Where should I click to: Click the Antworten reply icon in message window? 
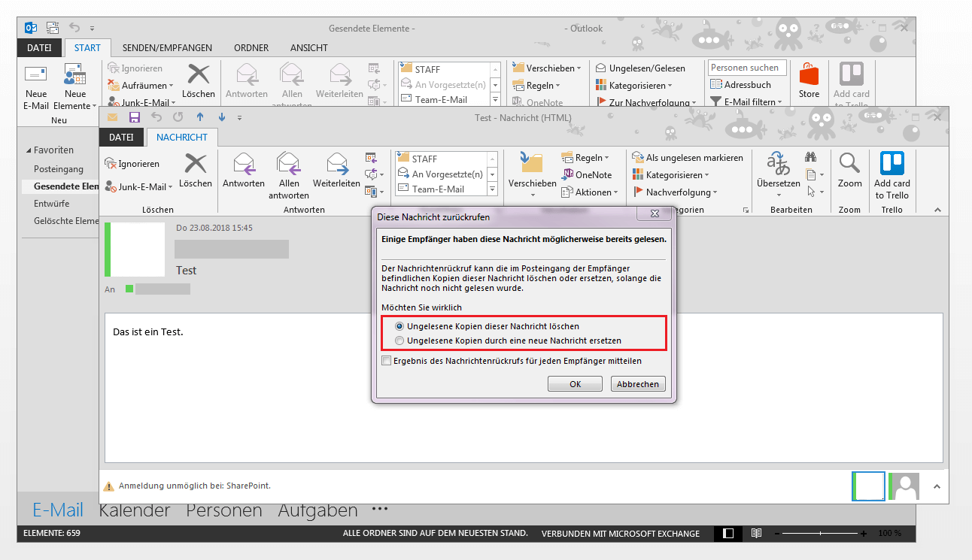pyautogui.click(x=244, y=163)
